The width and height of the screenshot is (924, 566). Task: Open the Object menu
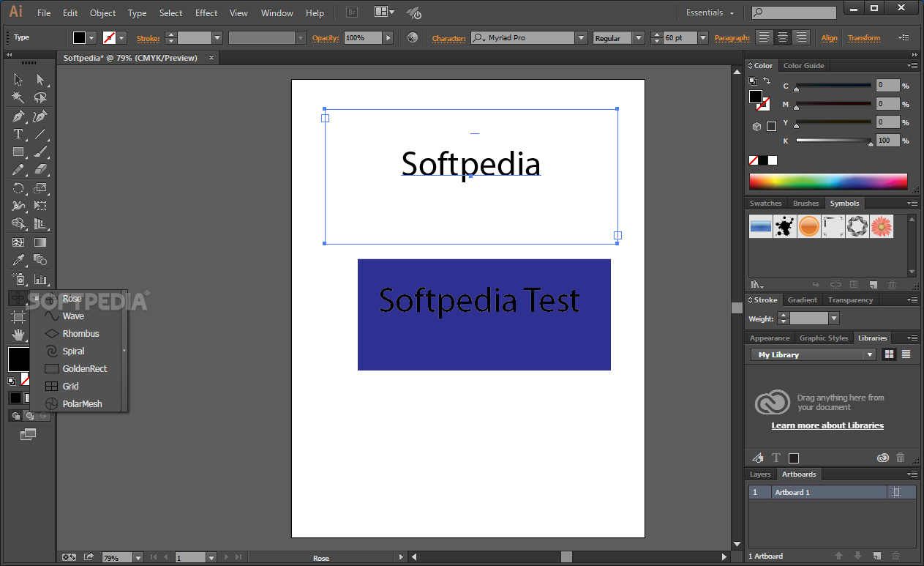(102, 13)
